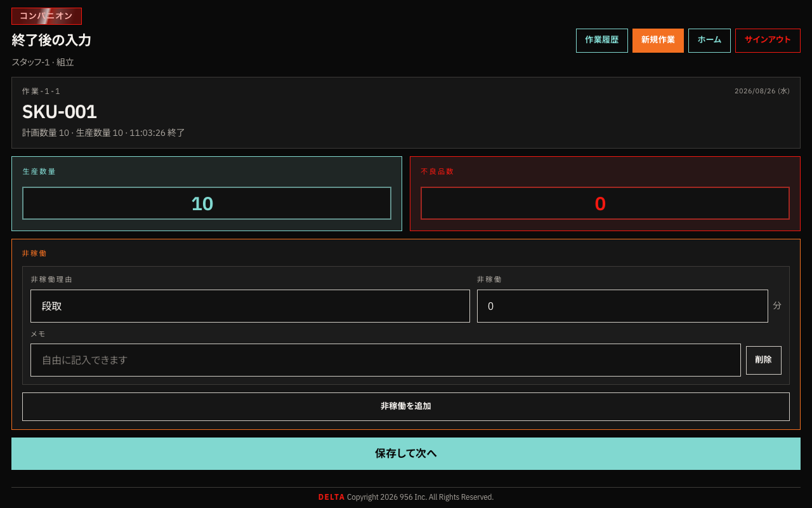Screen dimensions: 812x508
Task: Click 保存して次へ to save
Action: [x=406, y=453]
